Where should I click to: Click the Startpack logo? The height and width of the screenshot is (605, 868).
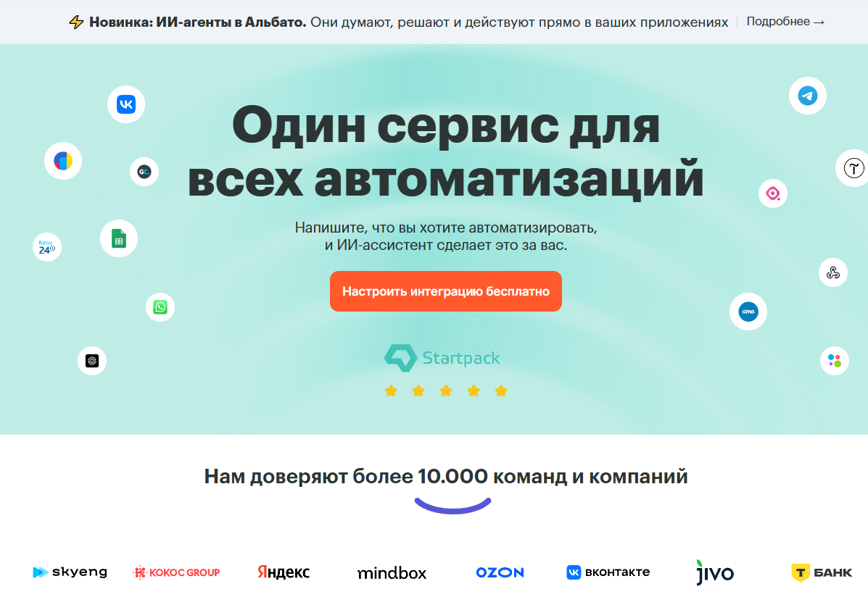tap(442, 358)
